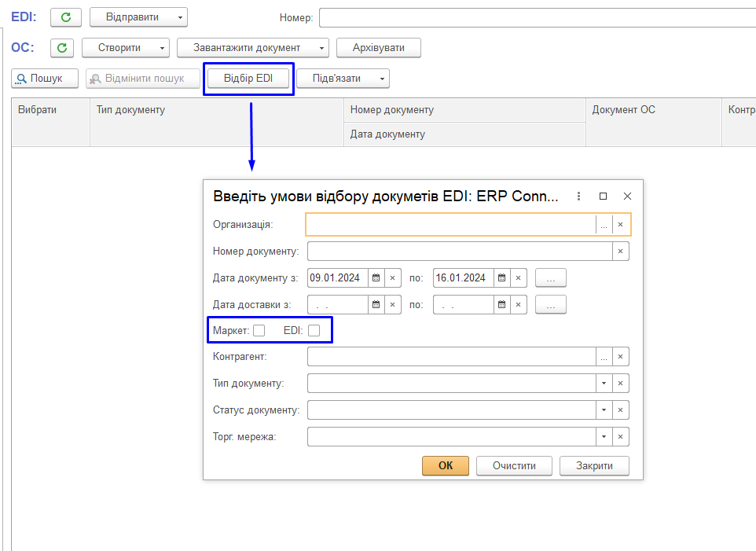Open the Торг. мережа dropdown
Image resolution: width=756 pixels, height=551 pixels.
coord(604,437)
